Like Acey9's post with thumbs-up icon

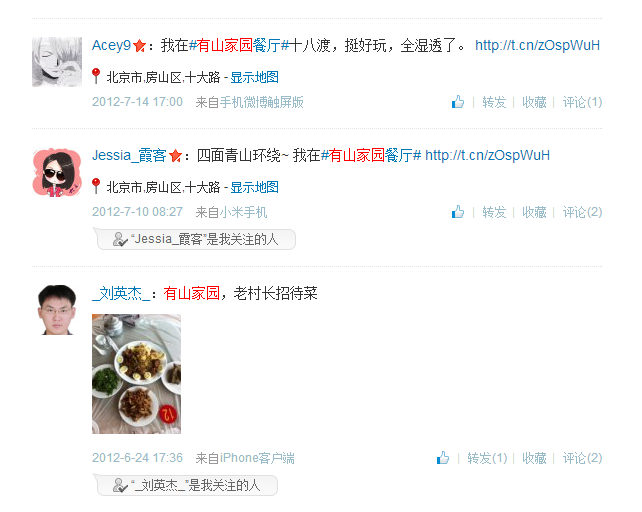click(x=458, y=102)
